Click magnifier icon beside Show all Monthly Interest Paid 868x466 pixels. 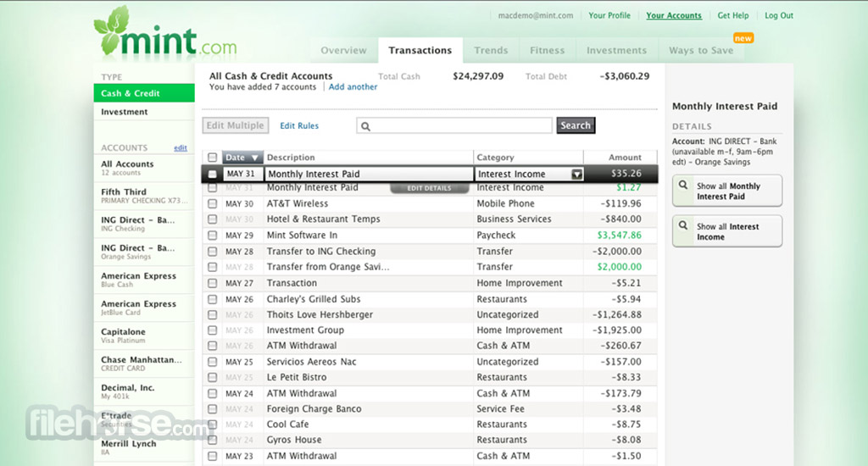coord(684,185)
